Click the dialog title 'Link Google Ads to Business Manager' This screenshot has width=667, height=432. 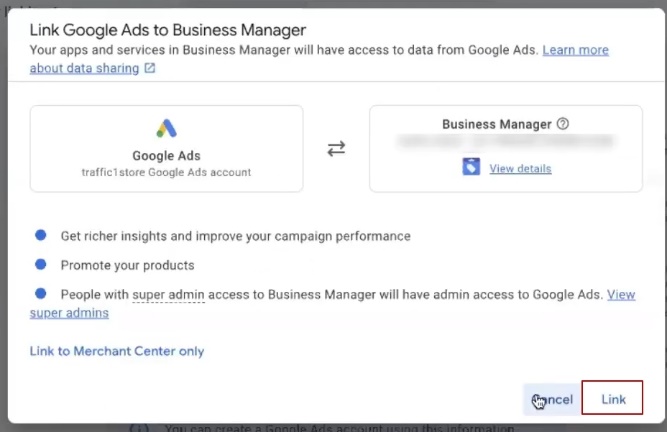[x=168, y=30]
